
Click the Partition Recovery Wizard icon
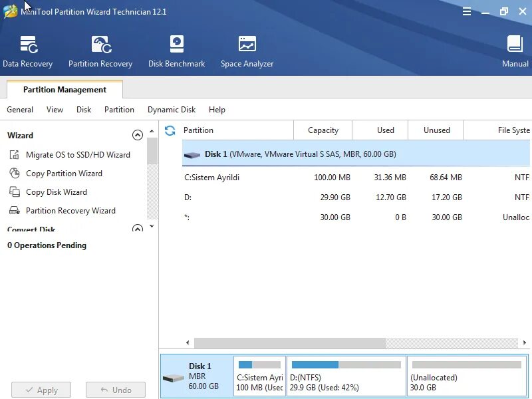14,211
